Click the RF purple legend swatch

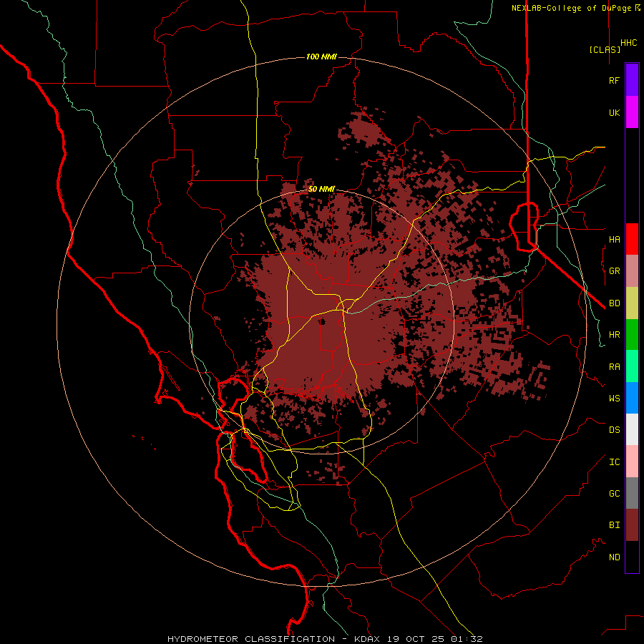click(632, 80)
